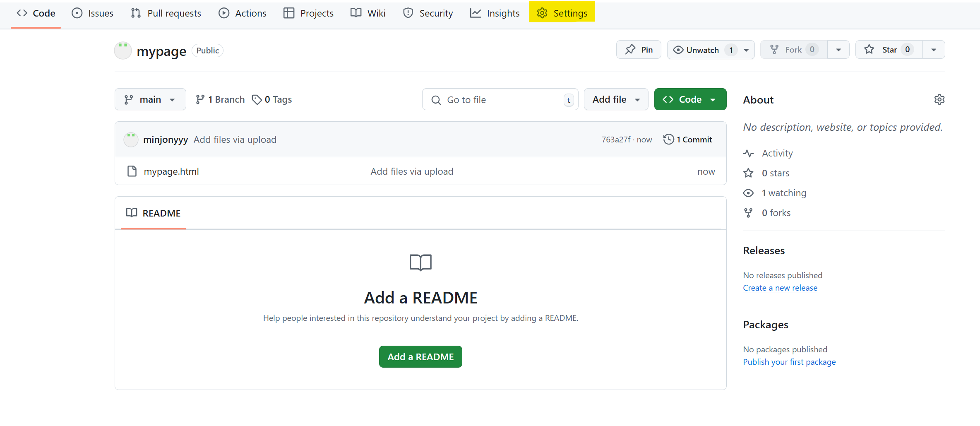
Task: Click the Releases heading
Action: [764, 250]
